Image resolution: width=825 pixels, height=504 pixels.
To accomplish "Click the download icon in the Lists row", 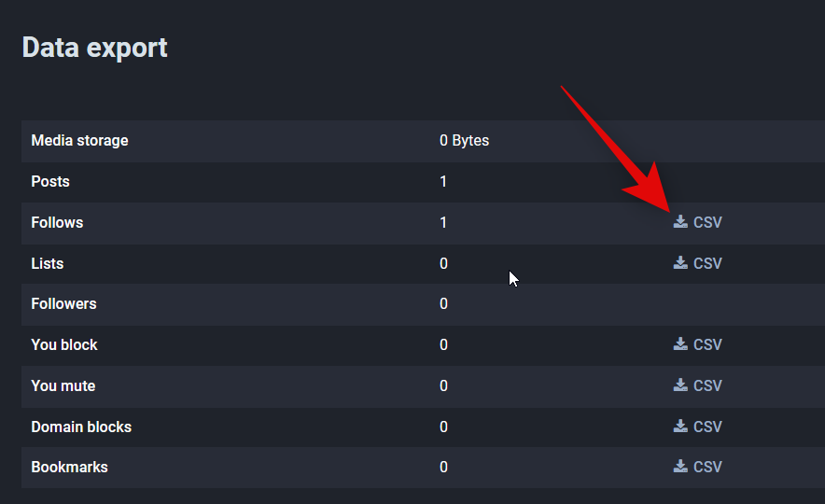I will pos(680,262).
